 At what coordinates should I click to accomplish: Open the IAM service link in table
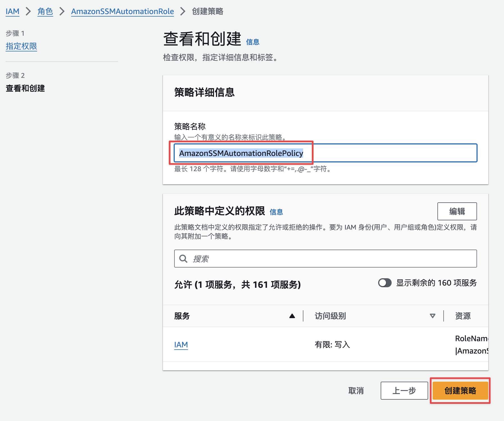(181, 345)
